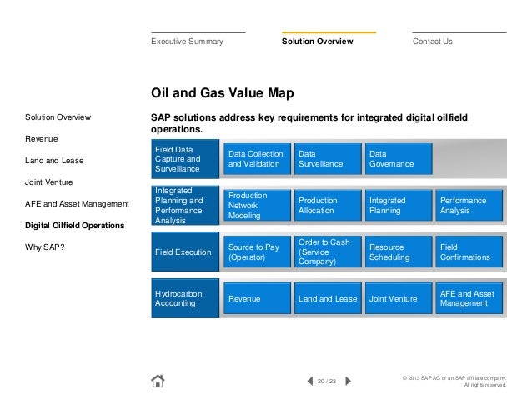Select the Field Confirmations tile
532x399 pixels.
[x=469, y=252]
